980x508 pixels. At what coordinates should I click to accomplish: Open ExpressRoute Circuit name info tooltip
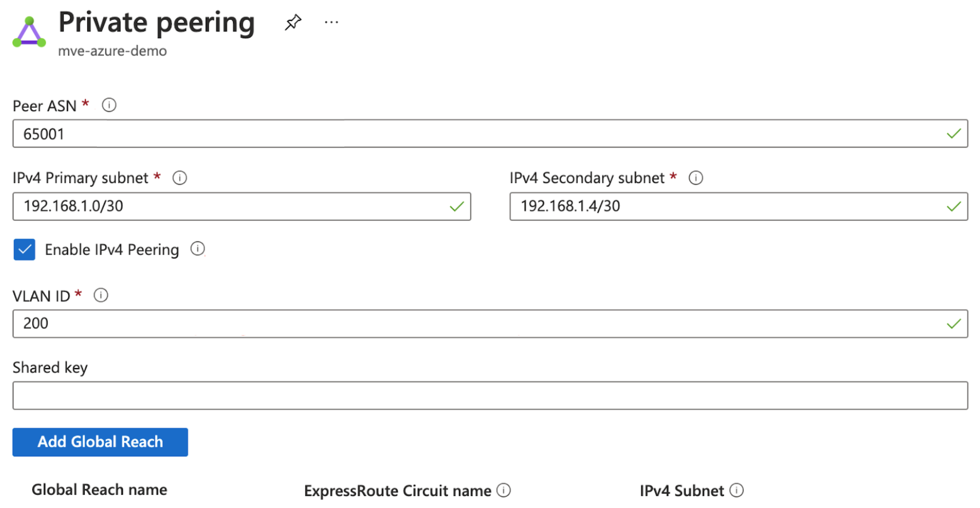[x=504, y=490]
